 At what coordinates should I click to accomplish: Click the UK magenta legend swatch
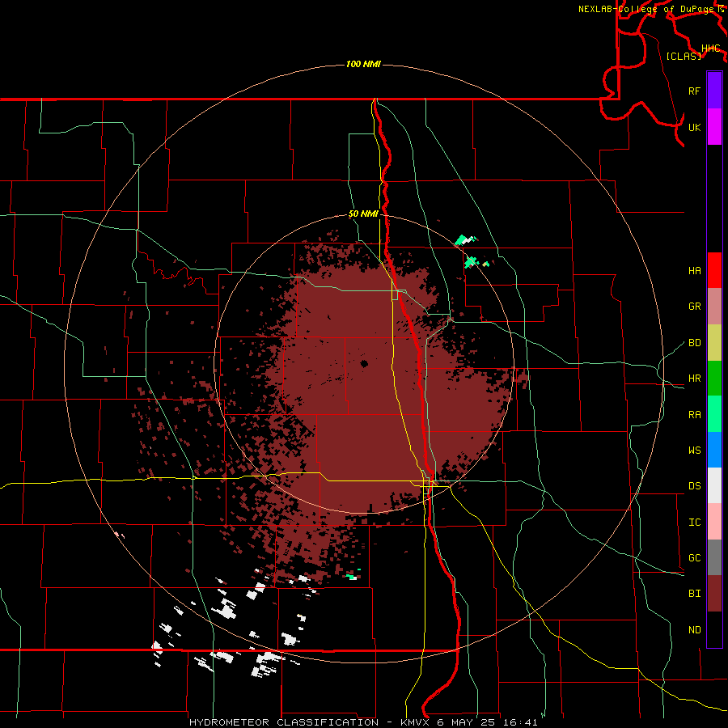(714, 127)
